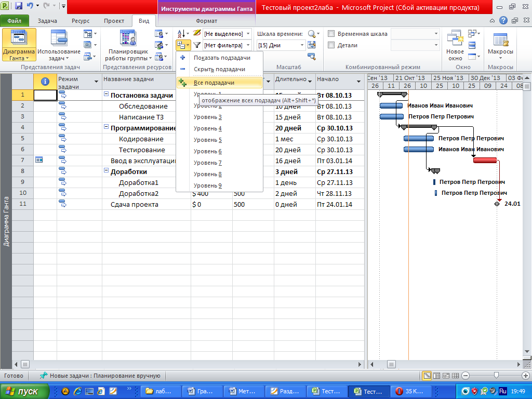Screen dimensions: 532x399
Task: Open [Нет фильтра] filter dropdown
Action: 248,45
